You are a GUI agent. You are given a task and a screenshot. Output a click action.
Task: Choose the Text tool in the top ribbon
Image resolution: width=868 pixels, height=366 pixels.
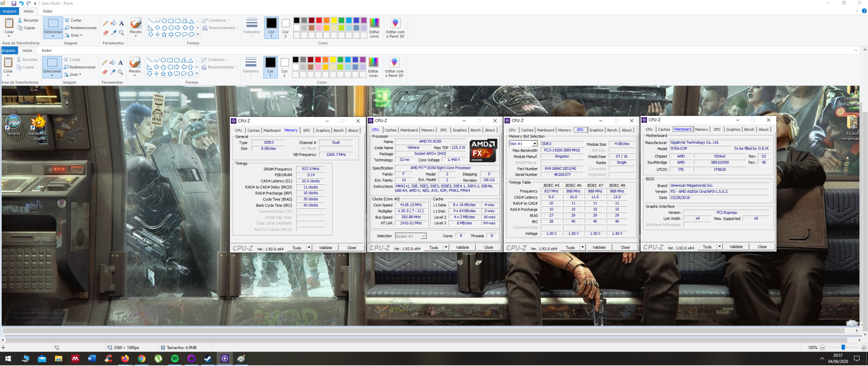point(122,23)
